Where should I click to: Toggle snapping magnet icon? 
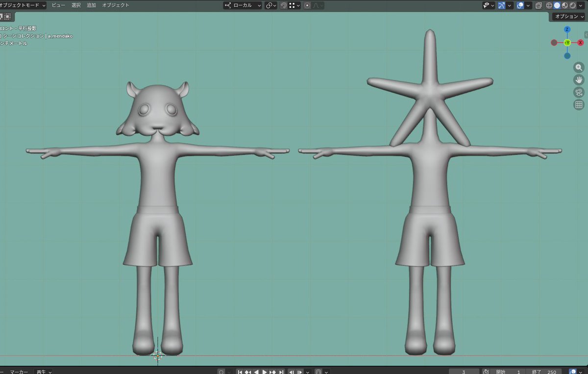283,5
